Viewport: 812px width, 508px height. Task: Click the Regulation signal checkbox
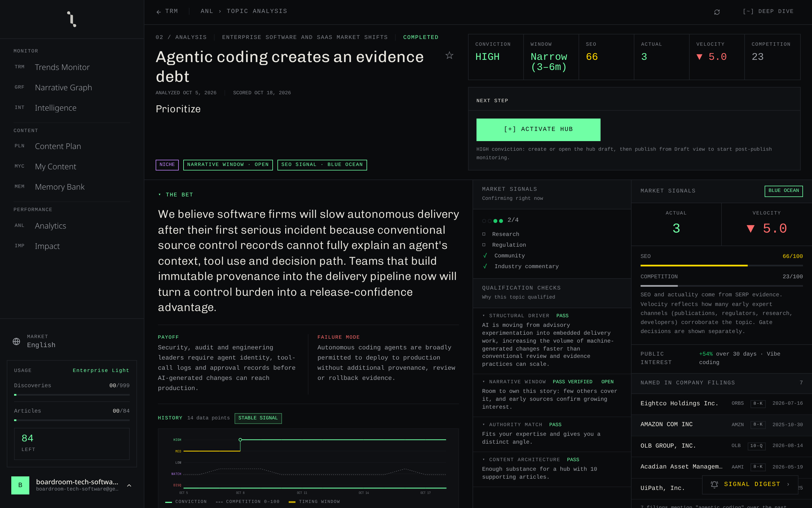click(484, 245)
